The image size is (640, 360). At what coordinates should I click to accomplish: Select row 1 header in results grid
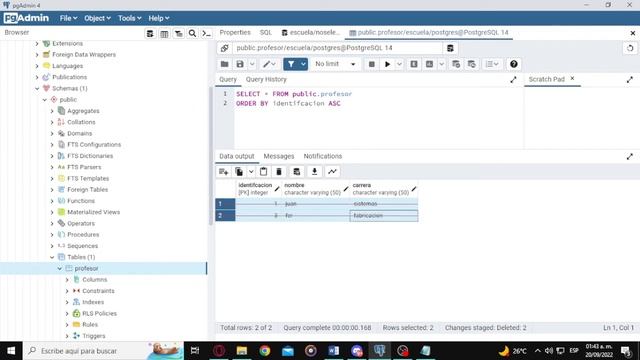tap(225, 204)
